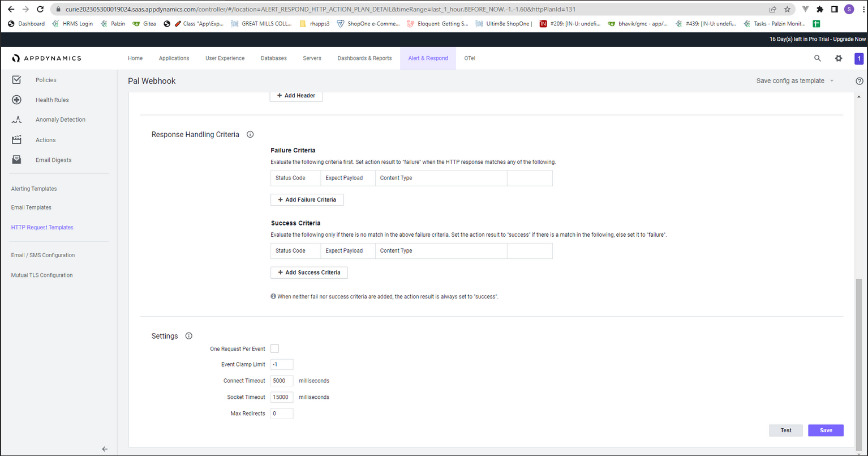Screen dimensions: 868x456
Task: Expand the Save config as template dropdown
Action: click(x=796, y=81)
